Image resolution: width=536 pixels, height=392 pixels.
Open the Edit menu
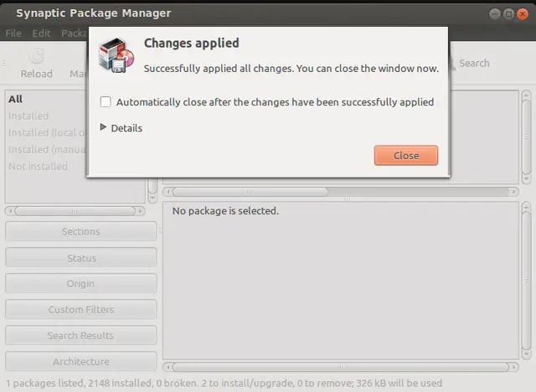coord(41,34)
